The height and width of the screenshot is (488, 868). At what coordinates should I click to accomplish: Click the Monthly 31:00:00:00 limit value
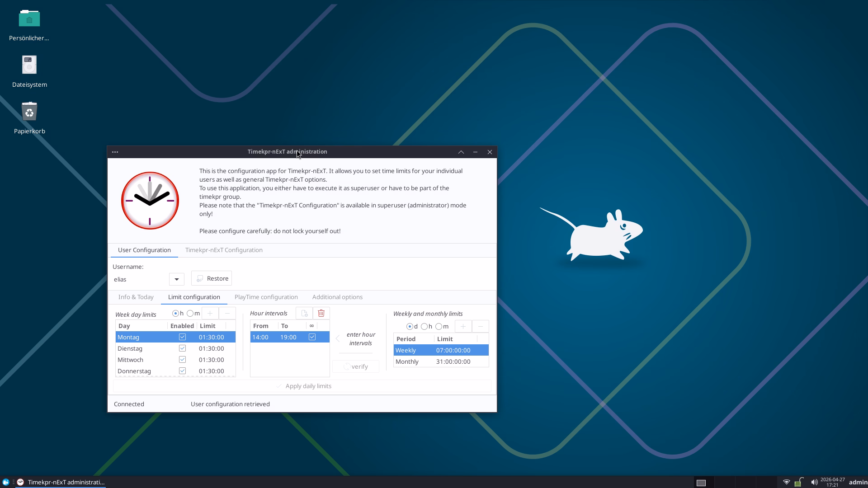[x=453, y=361]
